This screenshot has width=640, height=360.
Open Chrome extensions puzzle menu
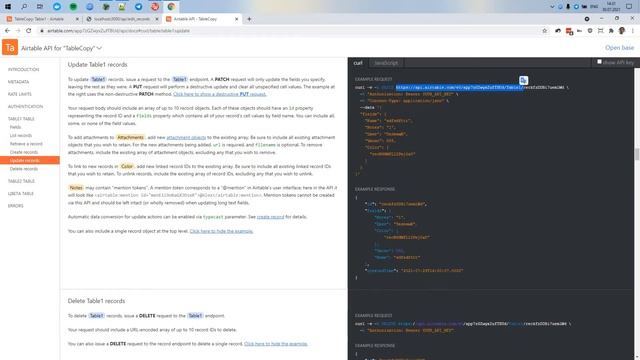611,31
